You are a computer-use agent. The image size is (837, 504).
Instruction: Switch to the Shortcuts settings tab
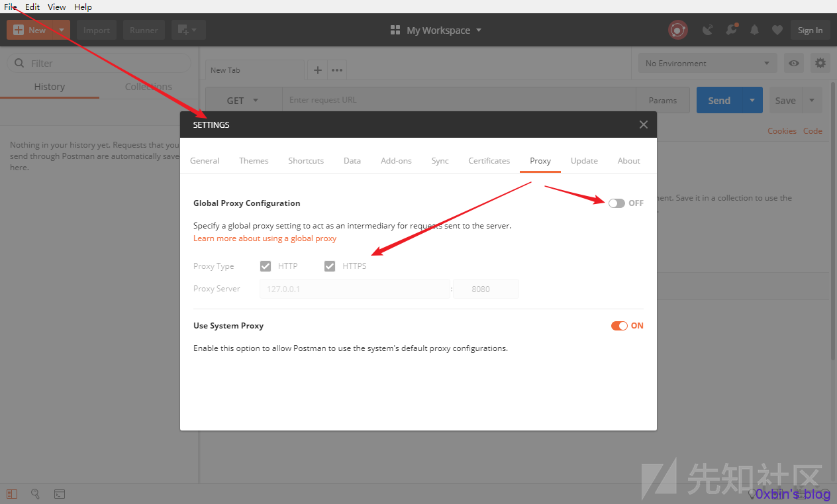point(306,161)
